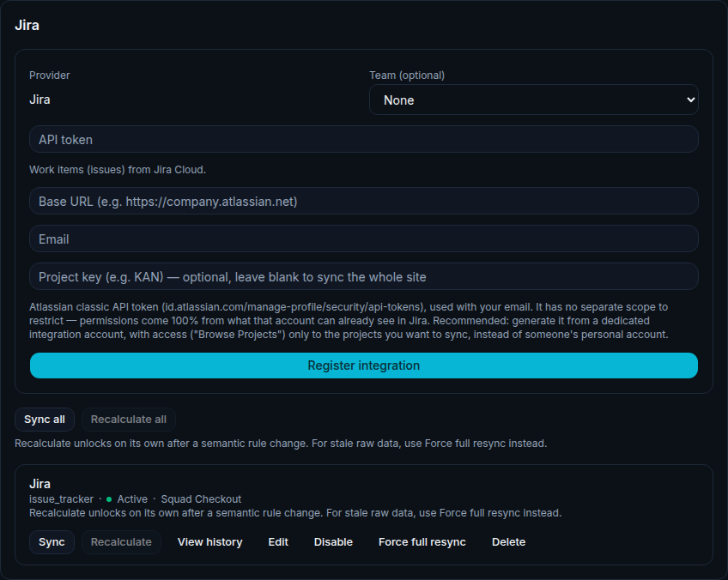Click the 'issue_tracker' type label

click(61, 499)
